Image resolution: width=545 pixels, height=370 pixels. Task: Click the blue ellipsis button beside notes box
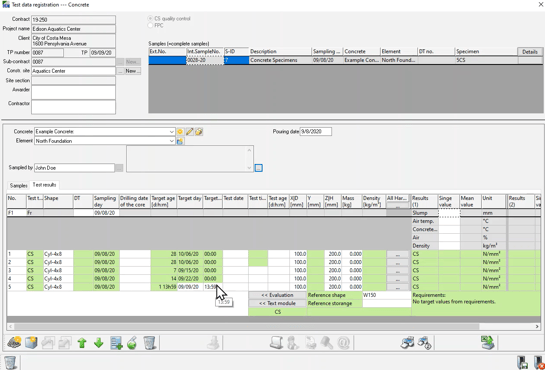coord(259,168)
